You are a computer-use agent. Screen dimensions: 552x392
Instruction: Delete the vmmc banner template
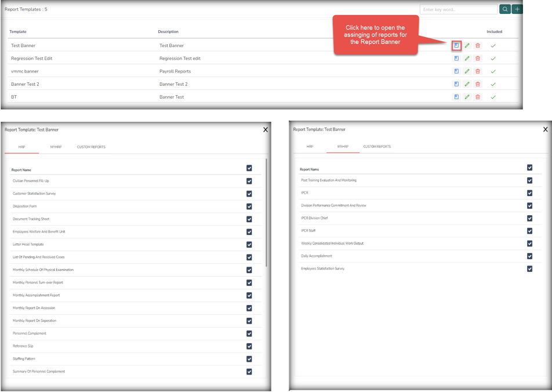click(478, 71)
